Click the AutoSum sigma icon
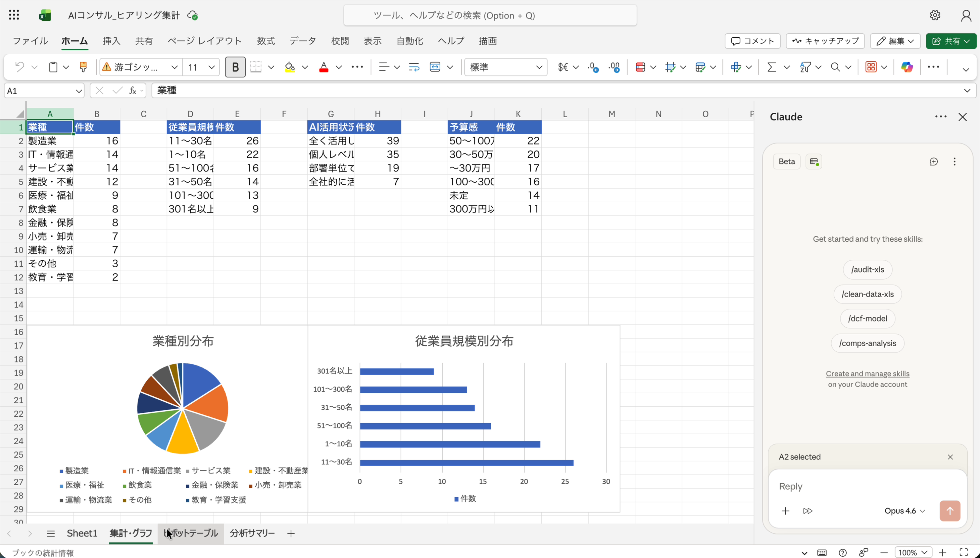 (771, 67)
